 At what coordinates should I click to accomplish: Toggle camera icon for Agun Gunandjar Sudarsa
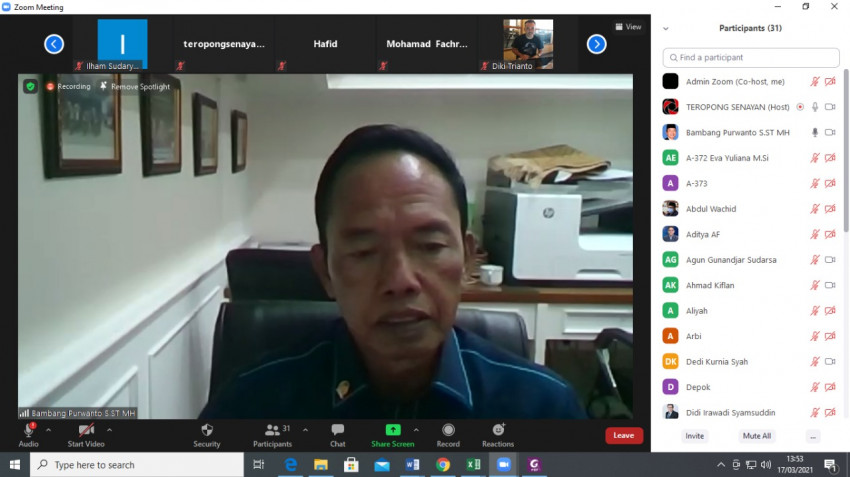tap(830, 260)
